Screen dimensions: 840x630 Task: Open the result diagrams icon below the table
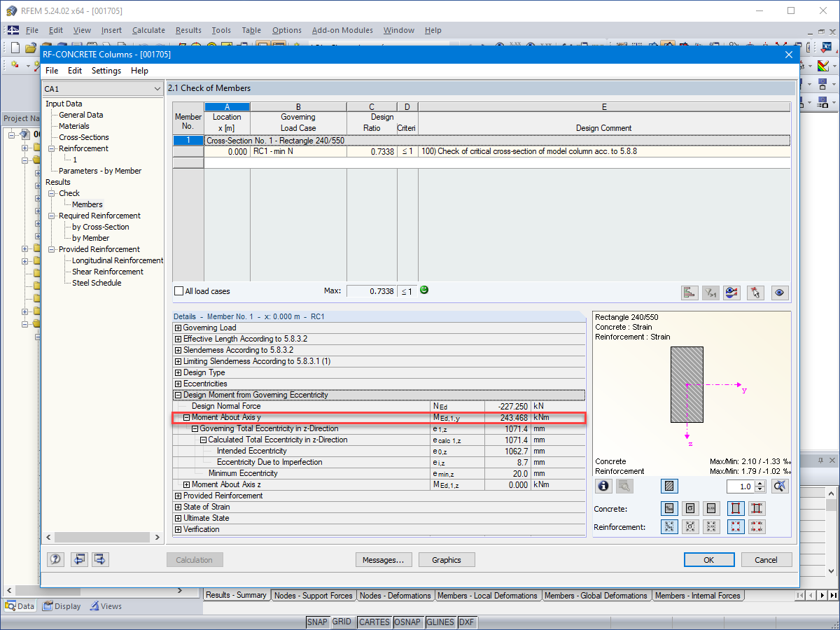point(689,293)
